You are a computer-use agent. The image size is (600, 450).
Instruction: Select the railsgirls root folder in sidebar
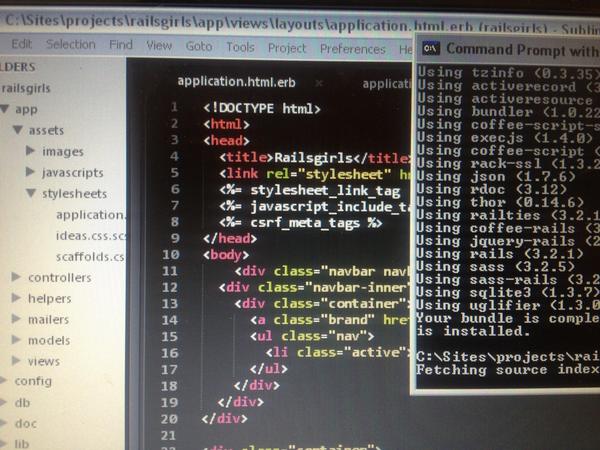[x=26, y=88]
